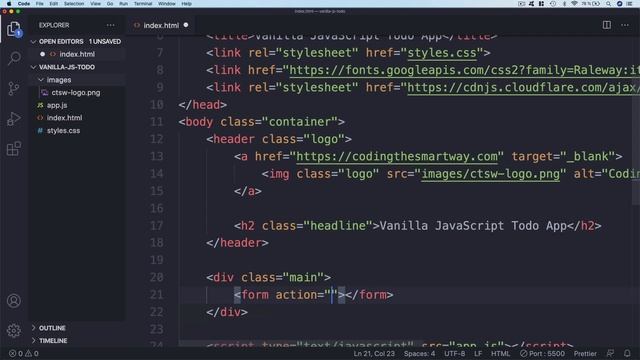Click LF end of line selector
This screenshot has width=640, height=360.
(478, 353)
